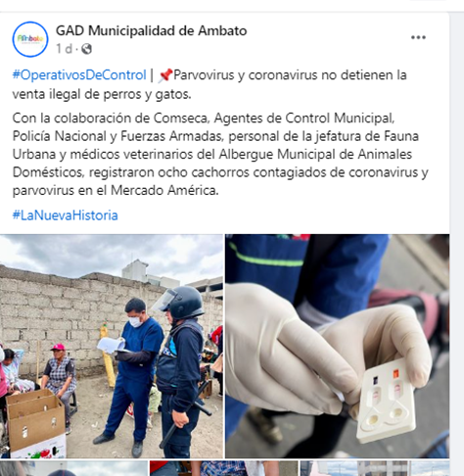The image size is (464, 476).
Task: Open the three-dots post options menu
Action: tap(418, 37)
